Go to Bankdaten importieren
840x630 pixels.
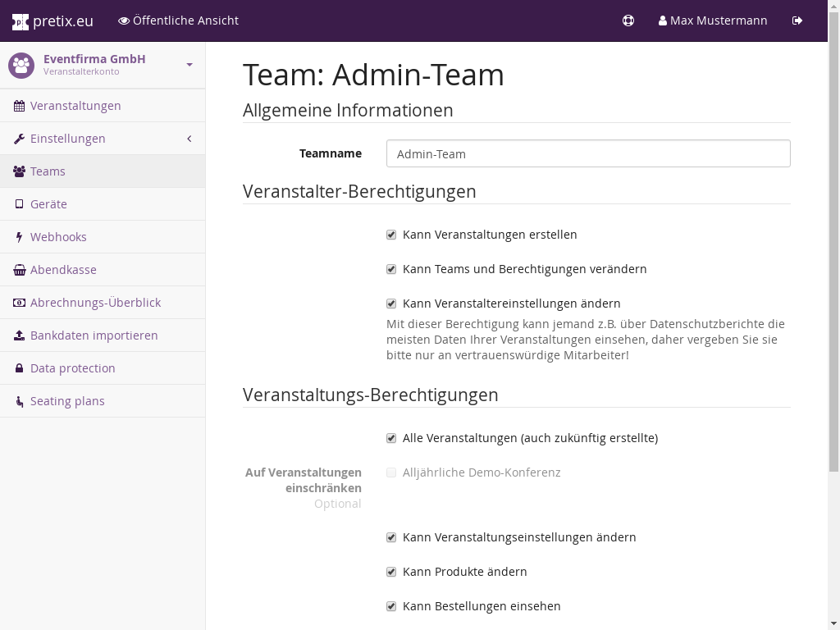94,336
